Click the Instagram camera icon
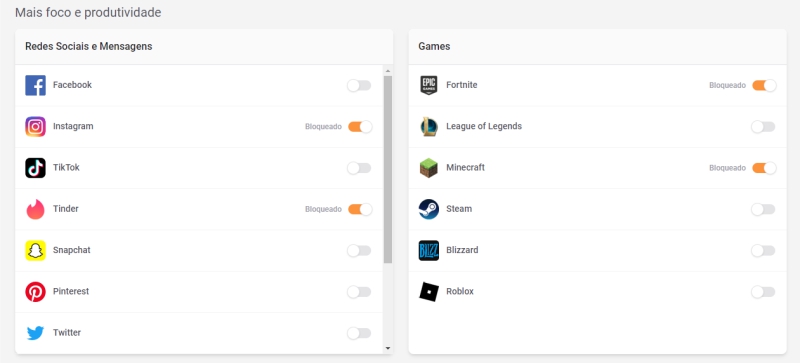This screenshot has width=800, height=363. [x=35, y=127]
